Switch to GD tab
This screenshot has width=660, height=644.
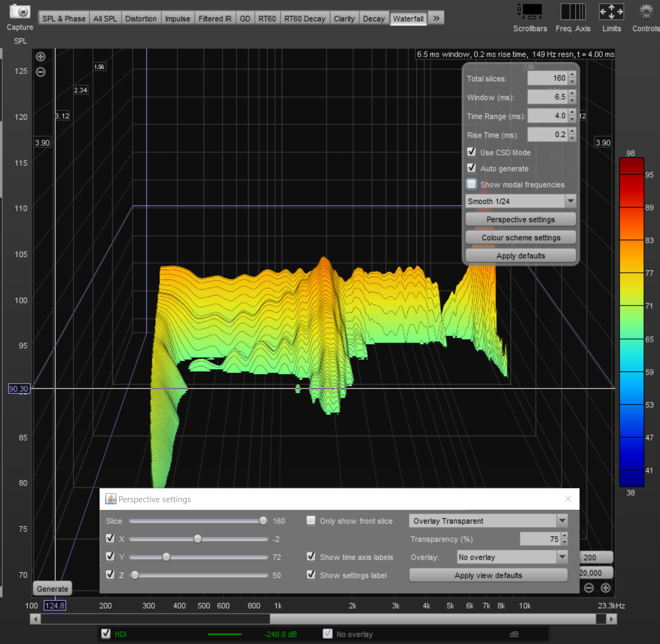coord(245,19)
